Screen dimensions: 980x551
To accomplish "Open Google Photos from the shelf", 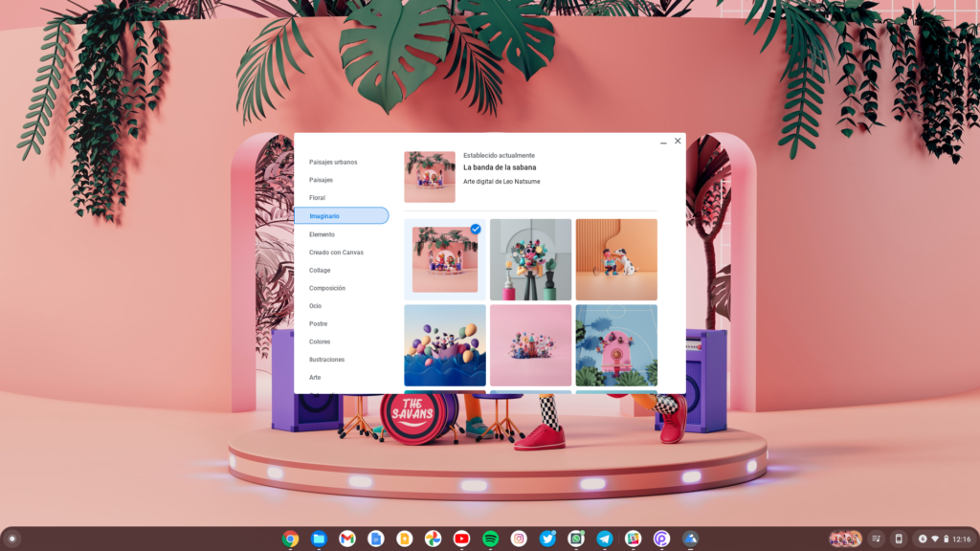I will pos(433,539).
